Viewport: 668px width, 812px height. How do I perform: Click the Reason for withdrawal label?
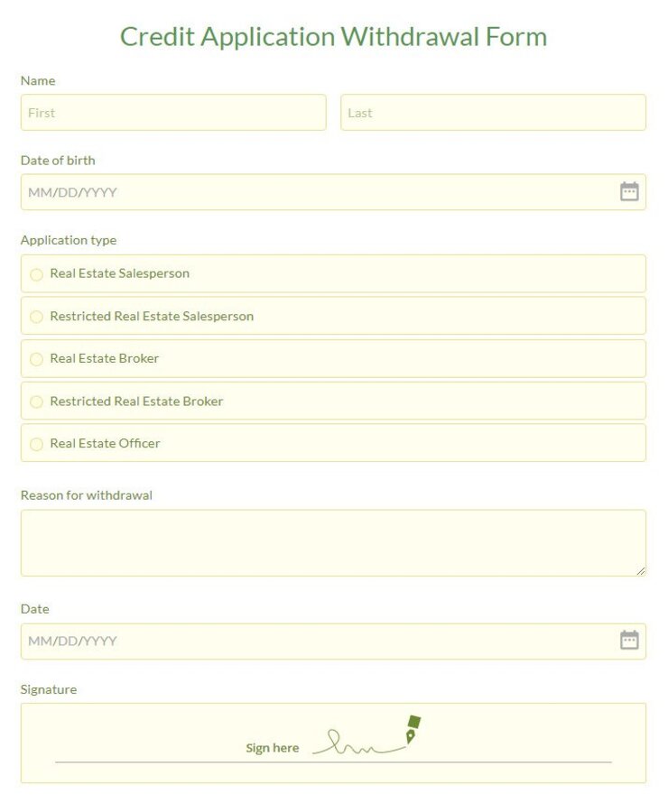[x=87, y=495]
